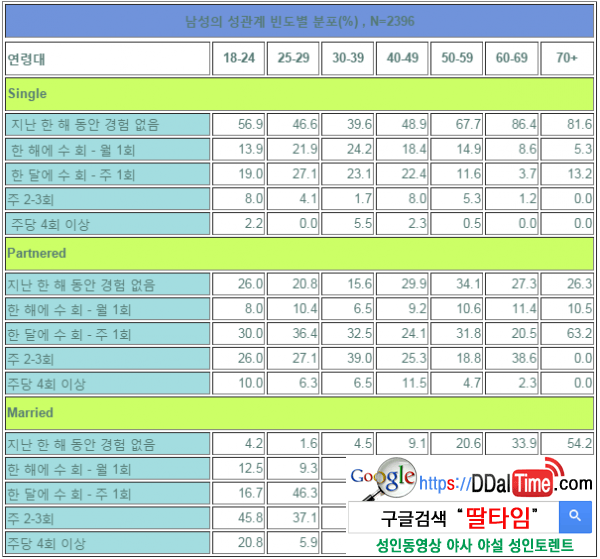
Task: Click Married row label 한 해에 수 회 - 월 1회
Action: click(108, 468)
